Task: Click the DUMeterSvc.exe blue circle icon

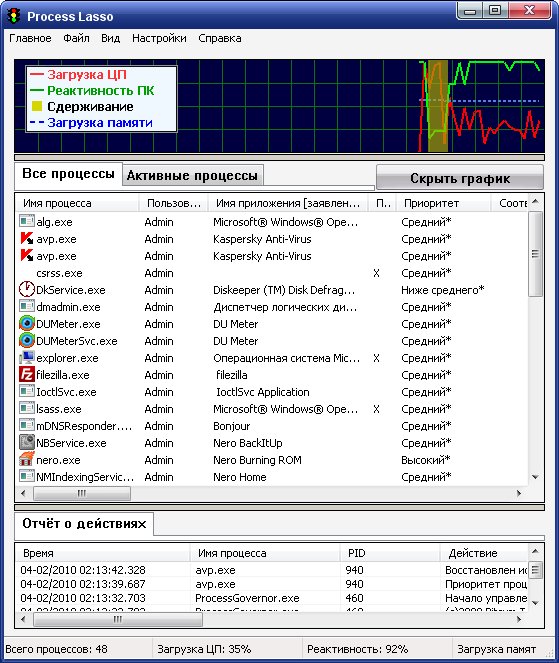Action: coord(27,340)
